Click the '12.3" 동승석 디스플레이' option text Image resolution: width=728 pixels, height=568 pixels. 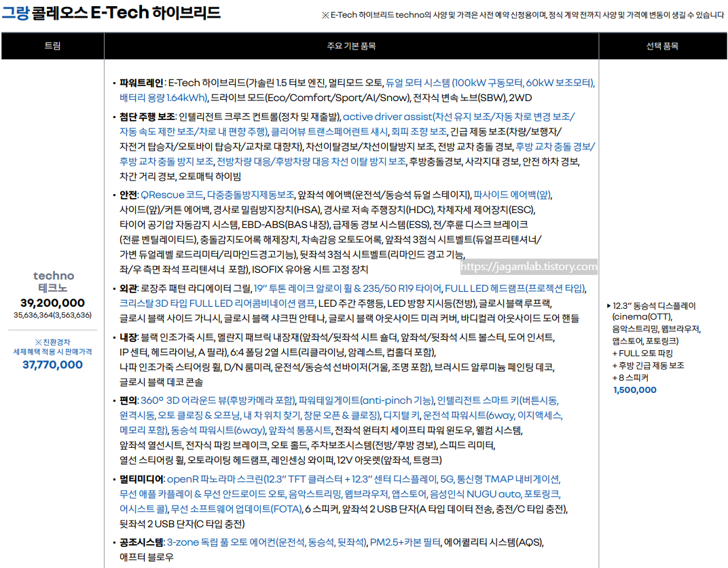(x=654, y=306)
